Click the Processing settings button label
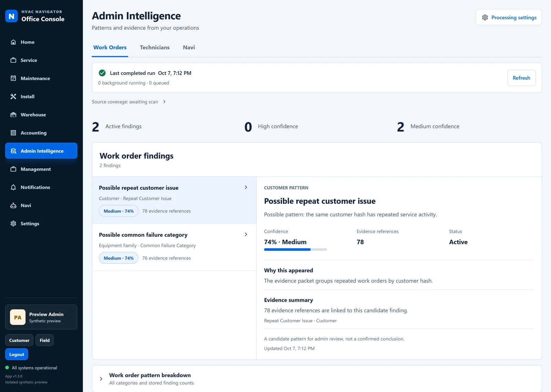Screen dimensions: 551x392 tap(514, 18)
